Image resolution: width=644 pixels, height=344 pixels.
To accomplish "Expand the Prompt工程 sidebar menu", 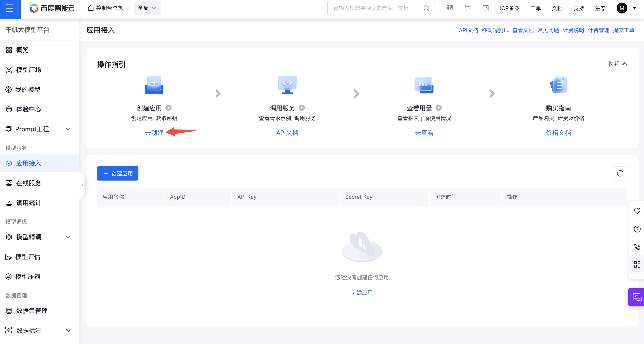I will pos(68,129).
